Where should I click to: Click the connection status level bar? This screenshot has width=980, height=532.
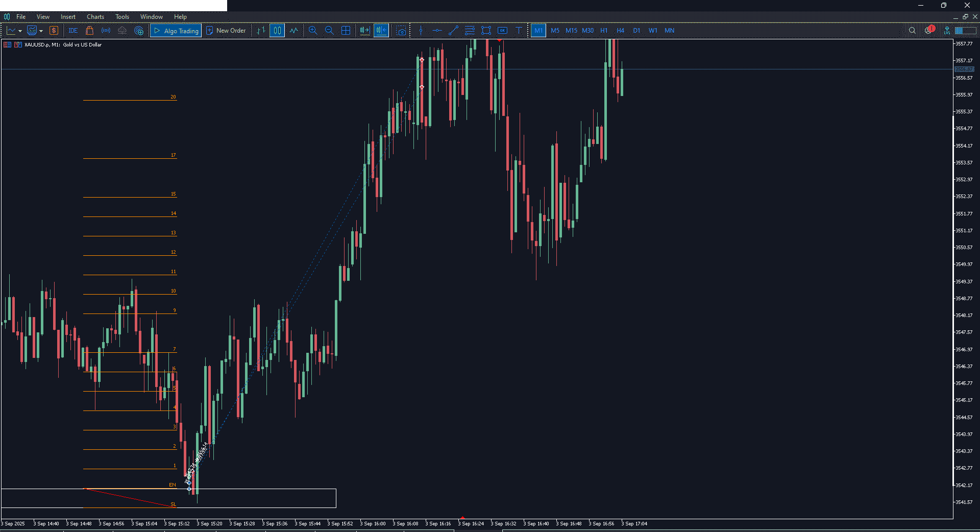965,31
